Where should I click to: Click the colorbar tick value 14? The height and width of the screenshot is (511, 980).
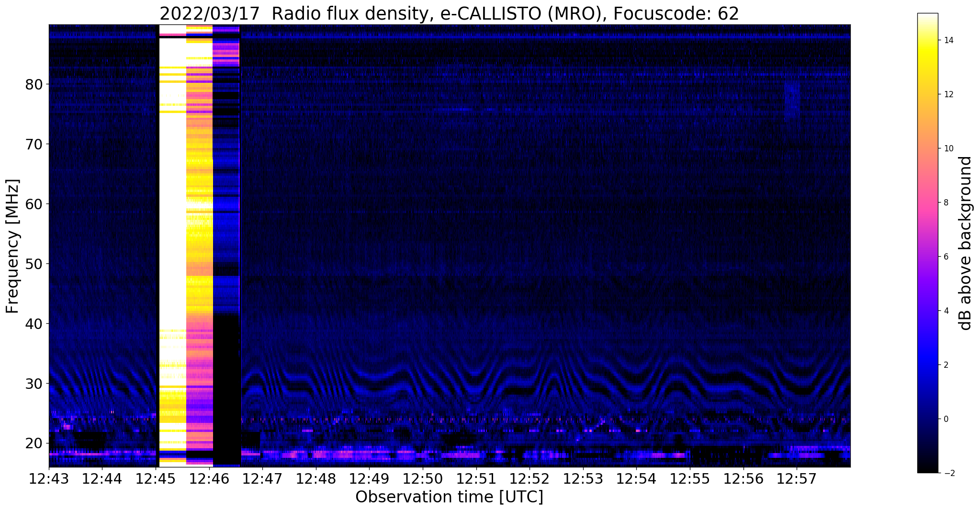[x=948, y=40]
